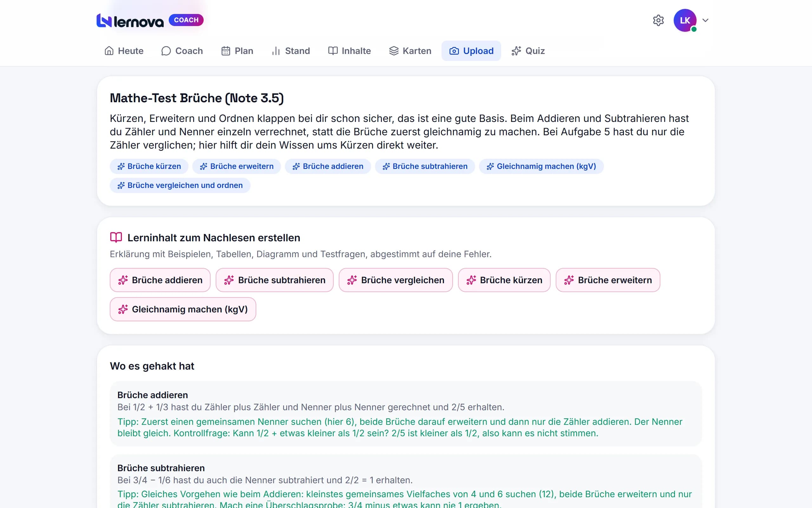Switch to the Karten tab
This screenshot has height=508, width=812.
point(410,51)
